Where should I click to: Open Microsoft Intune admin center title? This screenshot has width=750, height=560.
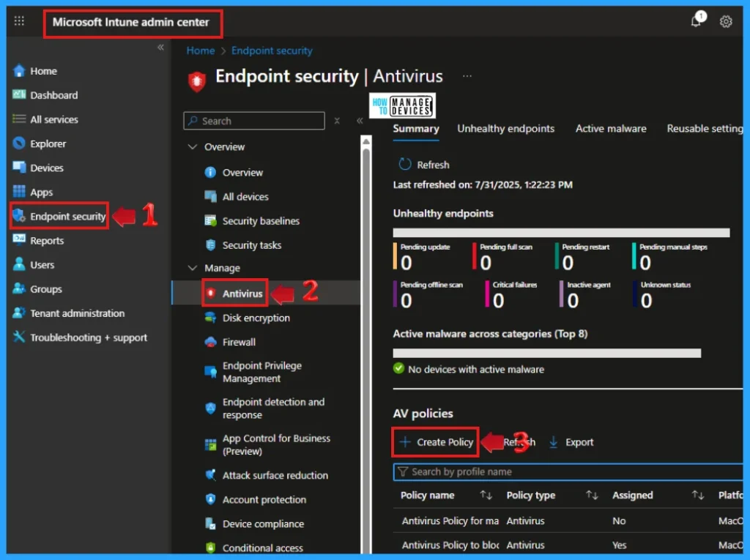(x=130, y=22)
